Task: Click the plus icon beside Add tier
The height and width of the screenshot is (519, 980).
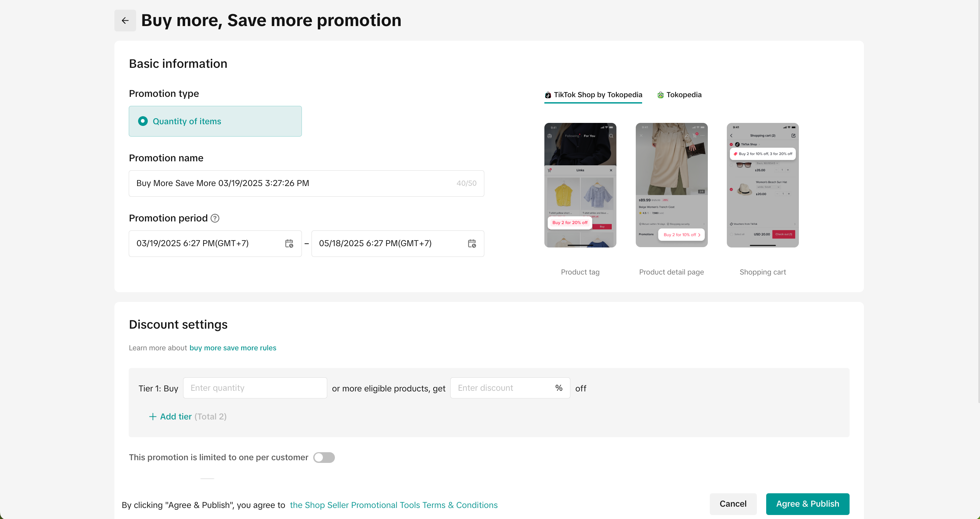Action: pos(152,416)
